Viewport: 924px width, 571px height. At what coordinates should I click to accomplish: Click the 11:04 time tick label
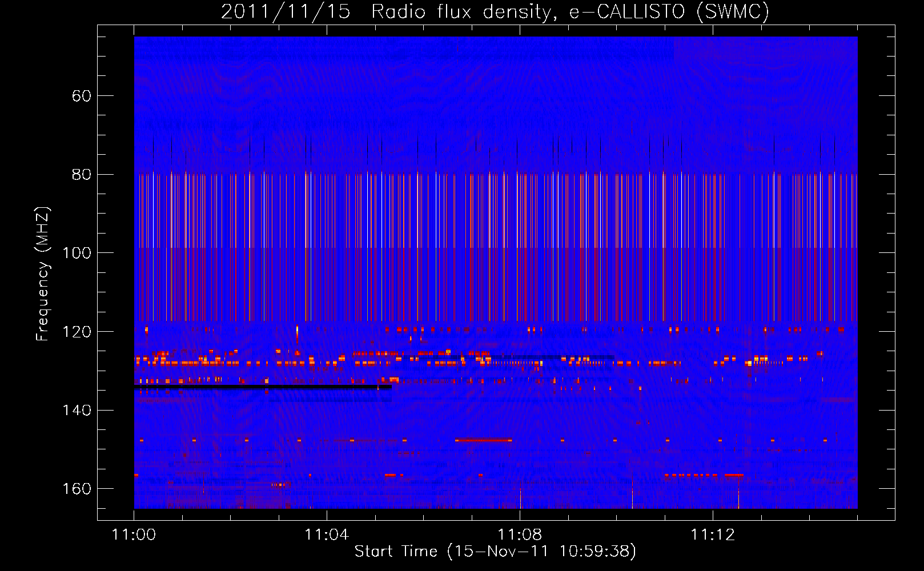click(x=327, y=535)
